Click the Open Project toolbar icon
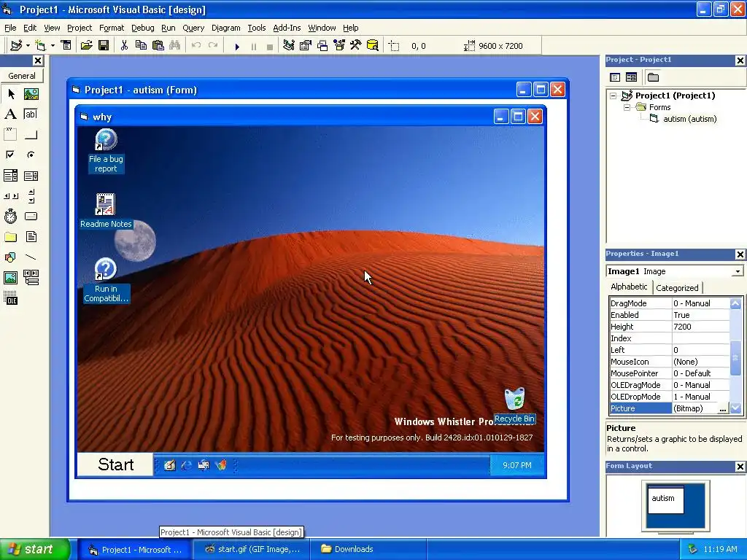 (86, 45)
